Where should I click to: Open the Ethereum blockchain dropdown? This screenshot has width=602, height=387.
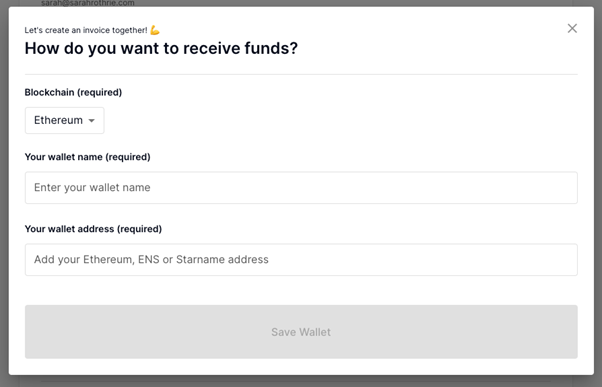click(64, 121)
